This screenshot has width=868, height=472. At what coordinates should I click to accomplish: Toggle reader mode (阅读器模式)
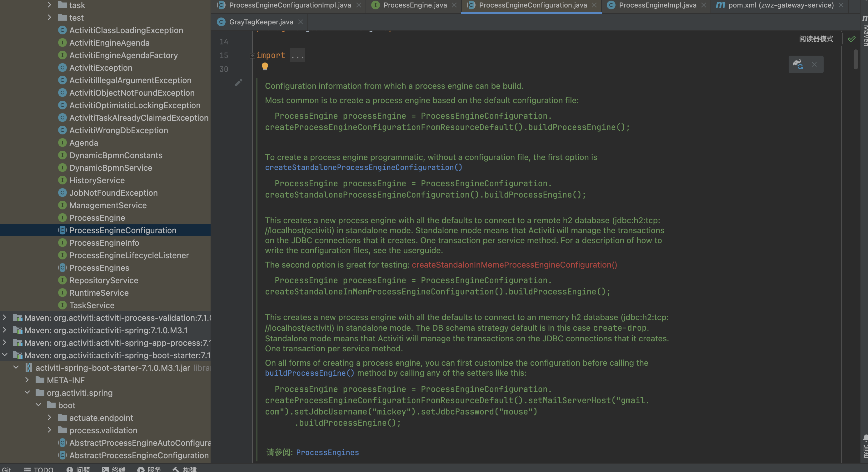point(816,39)
